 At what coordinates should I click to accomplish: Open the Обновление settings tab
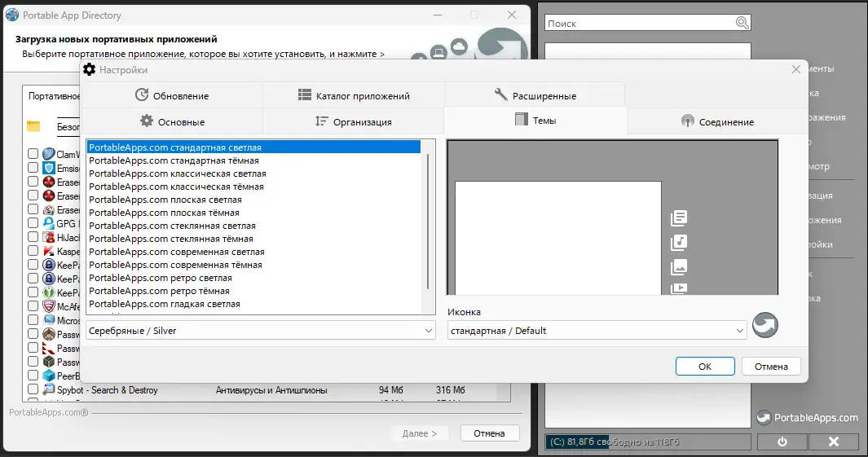pyautogui.click(x=172, y=95)
